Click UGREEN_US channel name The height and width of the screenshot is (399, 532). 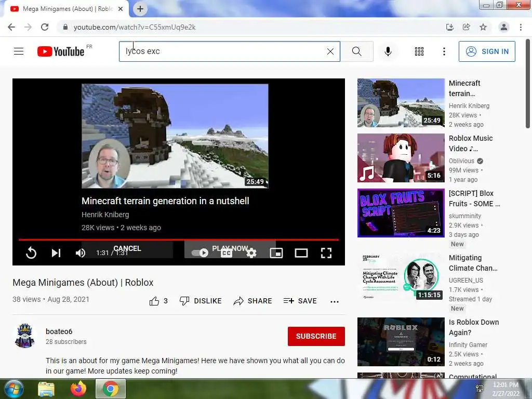pos(466,280)
